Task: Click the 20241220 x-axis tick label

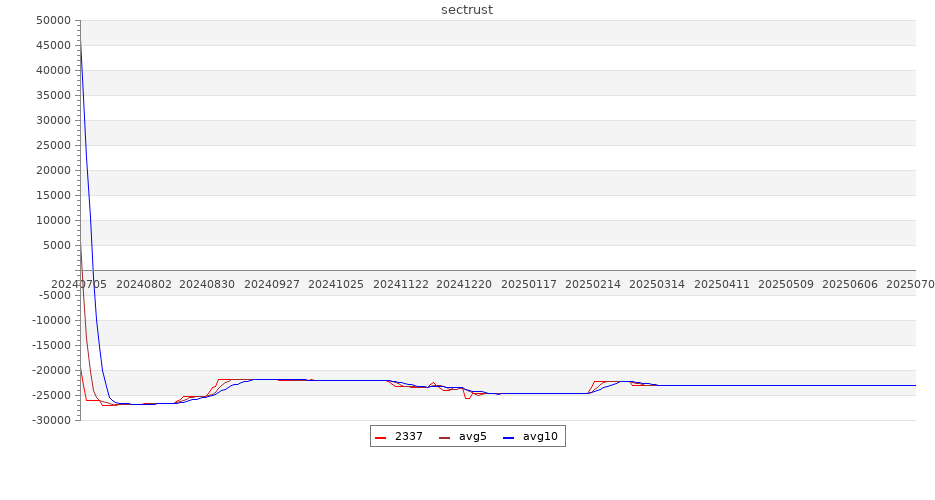Action: tap(464, 285)
